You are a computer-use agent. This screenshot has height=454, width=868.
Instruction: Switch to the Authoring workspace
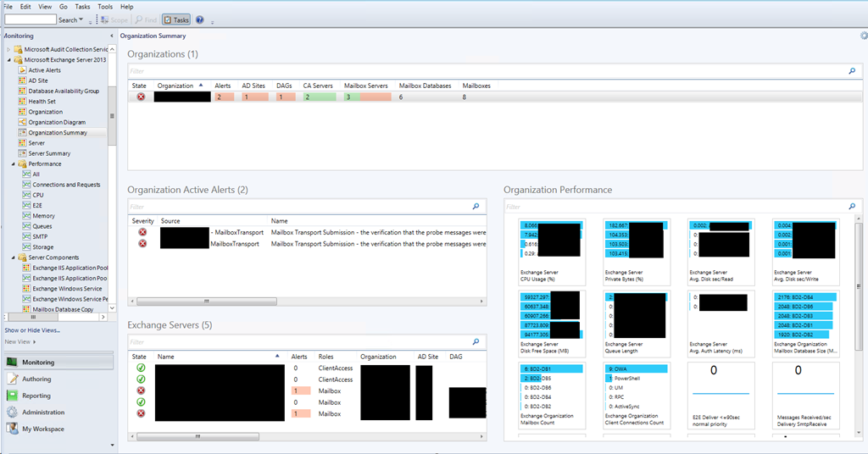point(36,379)
